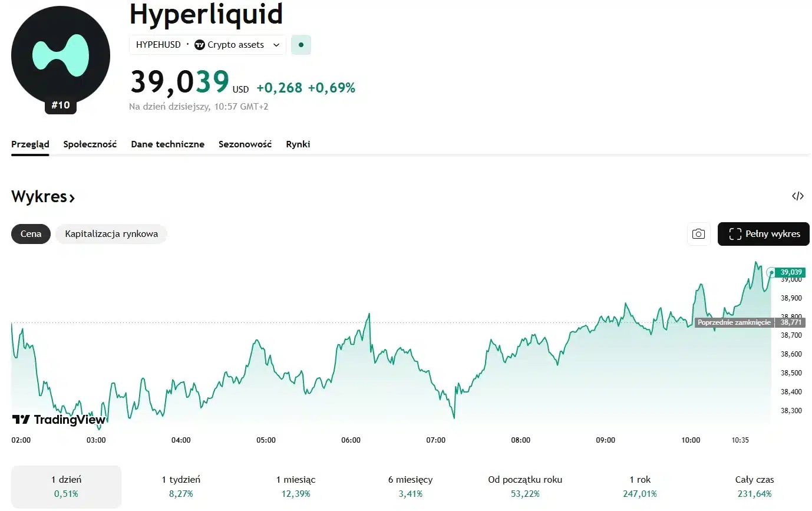Take a chart snapshot with camera icon
This screenshot has height=511, width=812.
point(698,234)
